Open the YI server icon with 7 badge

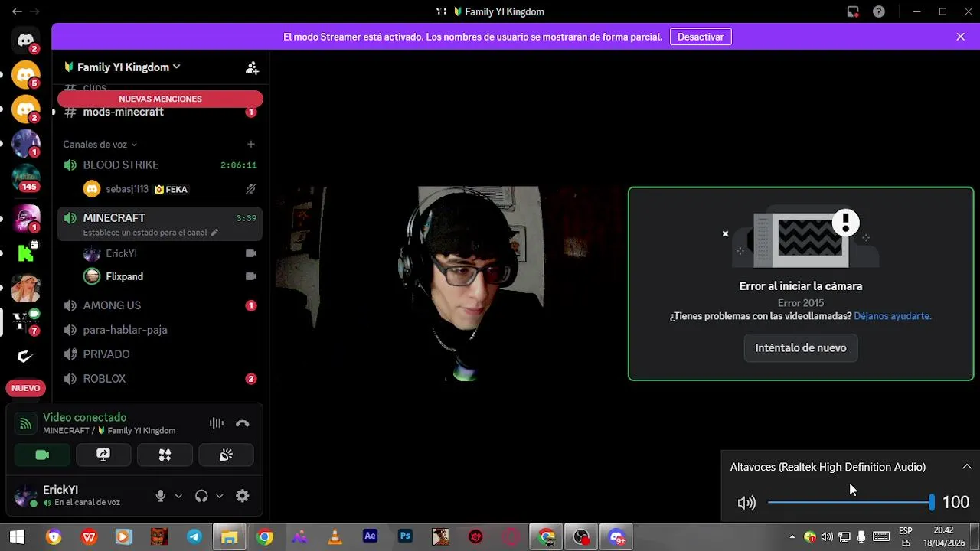pyautogui.click(x=26, y=321)
